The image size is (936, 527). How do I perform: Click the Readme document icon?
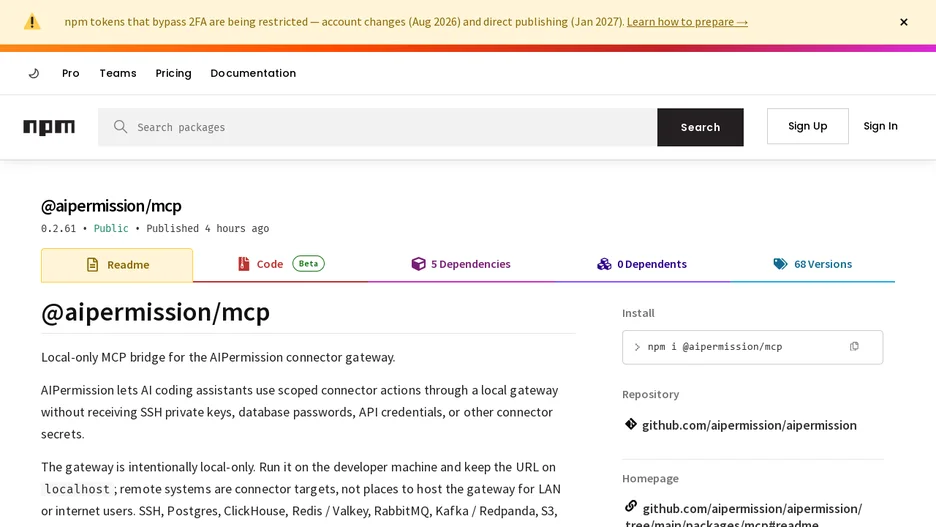(x=92, y=264)
